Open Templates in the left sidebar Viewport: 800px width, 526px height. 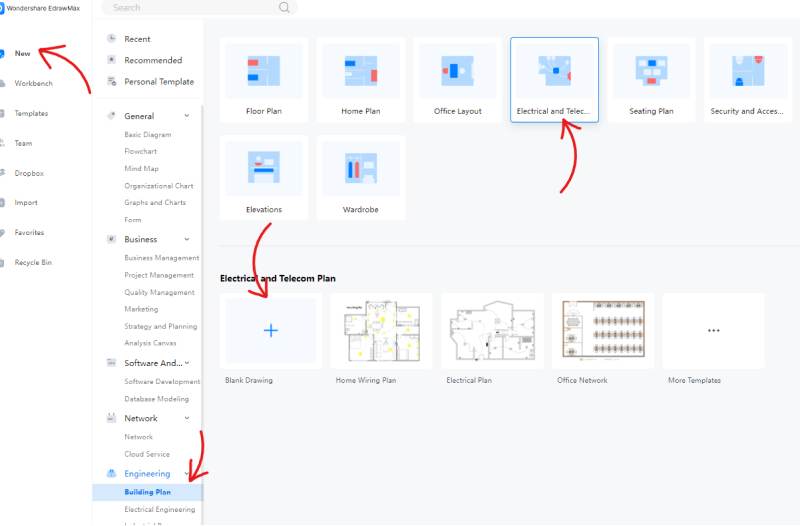pos(31,113)
